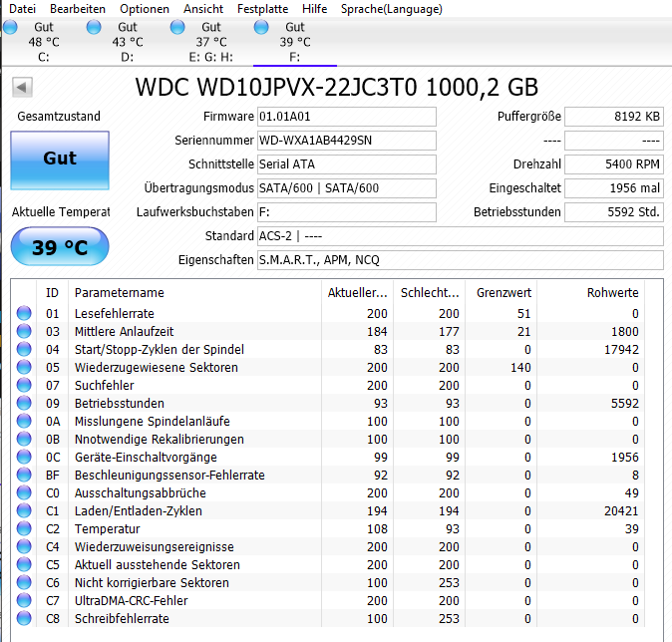The width and height of the screenshot is (672, 642).
Task: Click status orb of Wiederzugewiesene Sektoren row
Action: [24, 367]
